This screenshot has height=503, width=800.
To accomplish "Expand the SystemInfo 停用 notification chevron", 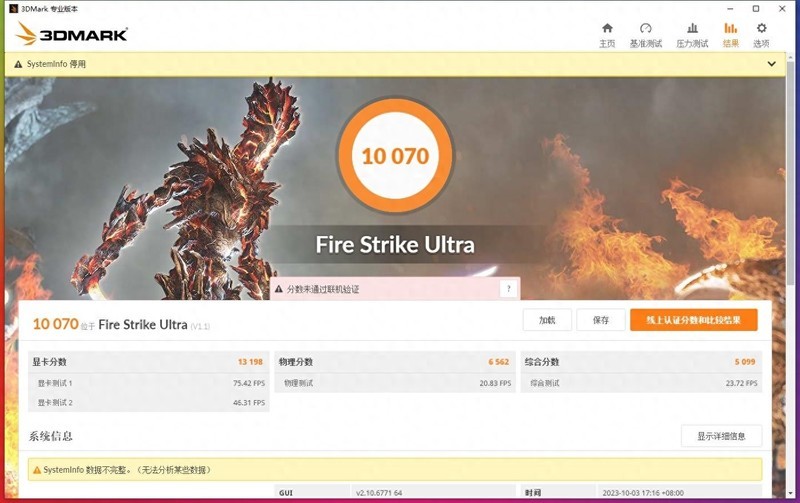I will pyautogui.click(x=771, y=64).
